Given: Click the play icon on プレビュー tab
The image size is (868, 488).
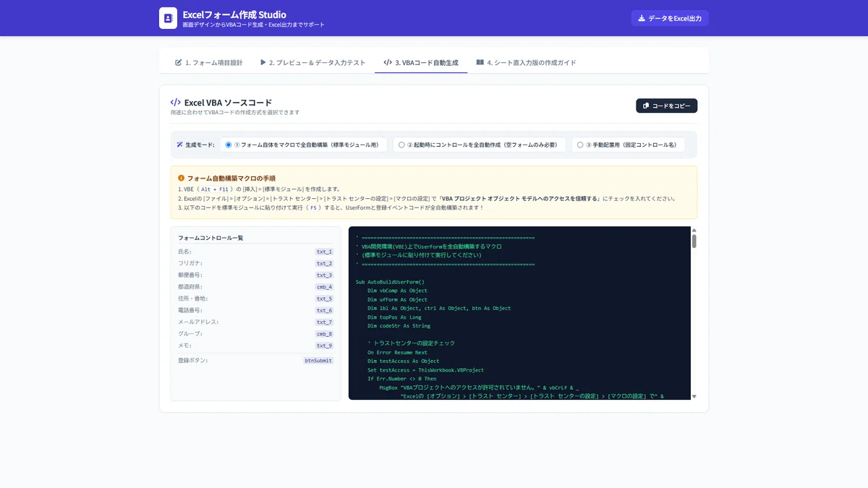Looking at the screenshot, I should tap(263, 63).
